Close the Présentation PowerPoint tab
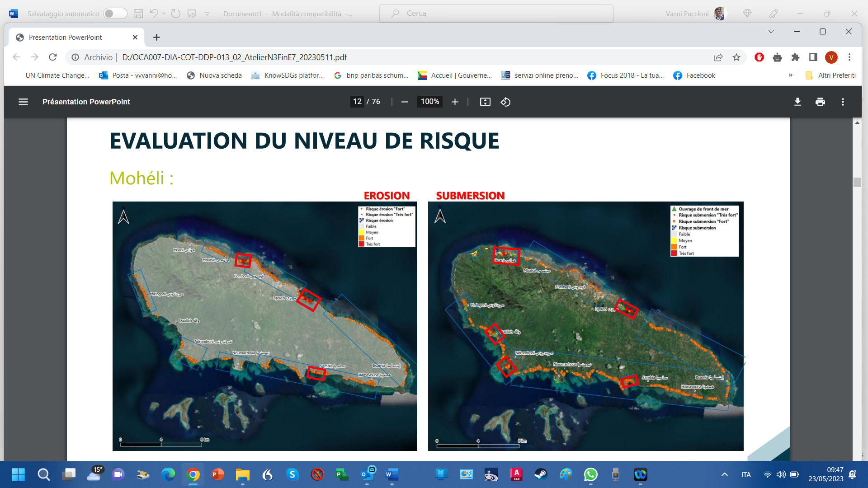The width and height of the screenshot is (868, 488). 135,38
